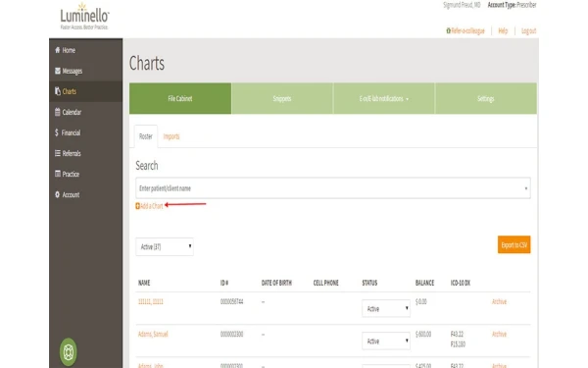Click the Export to CSV button

(x=514, y=244)
